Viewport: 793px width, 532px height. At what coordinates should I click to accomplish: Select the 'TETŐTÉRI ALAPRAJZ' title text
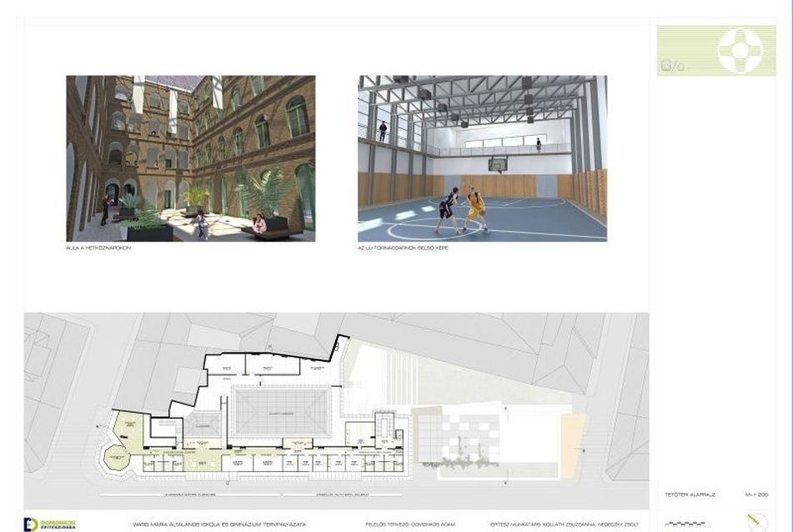[690, 494]
